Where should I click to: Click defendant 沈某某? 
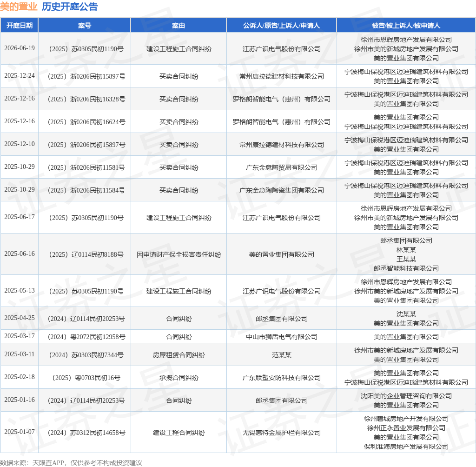406,314
